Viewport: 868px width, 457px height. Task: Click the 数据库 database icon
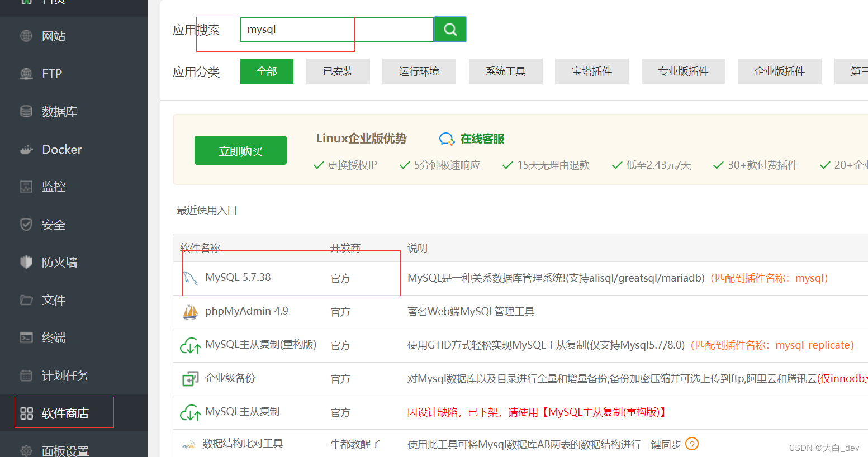click(x=26, y=111)
